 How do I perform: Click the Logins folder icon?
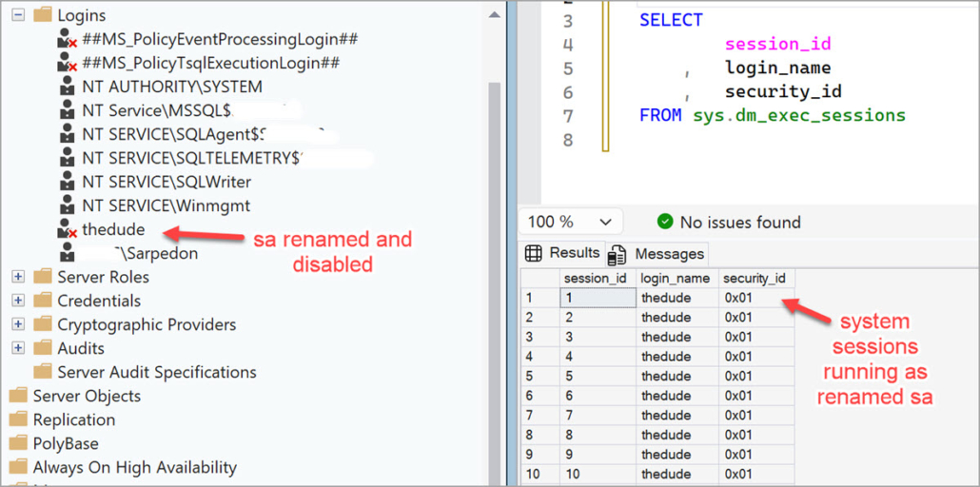click(x=43, y=15)
